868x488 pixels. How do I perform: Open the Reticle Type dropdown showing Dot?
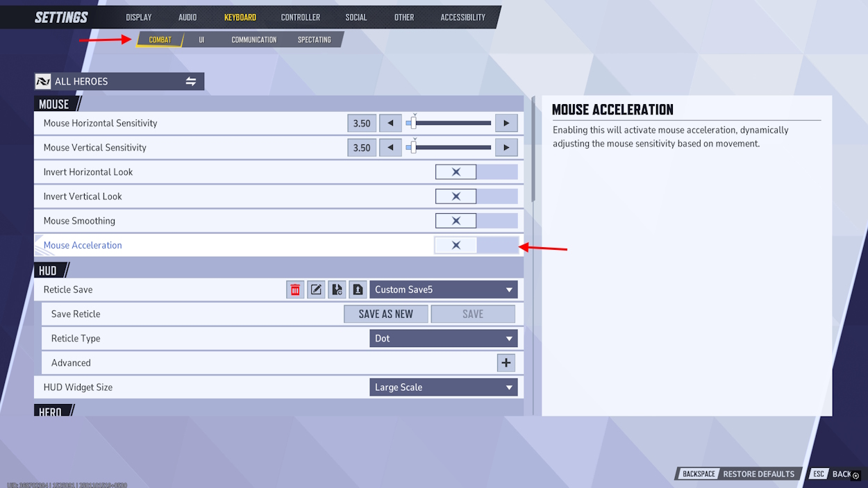tap(443, 338)
